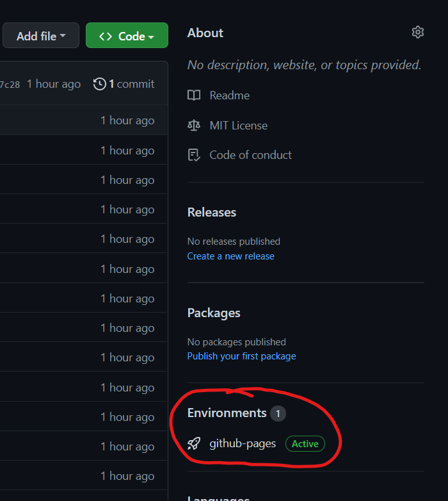Click the Active status badge
This screenshot has width=448, height=501.
[305, 443]
